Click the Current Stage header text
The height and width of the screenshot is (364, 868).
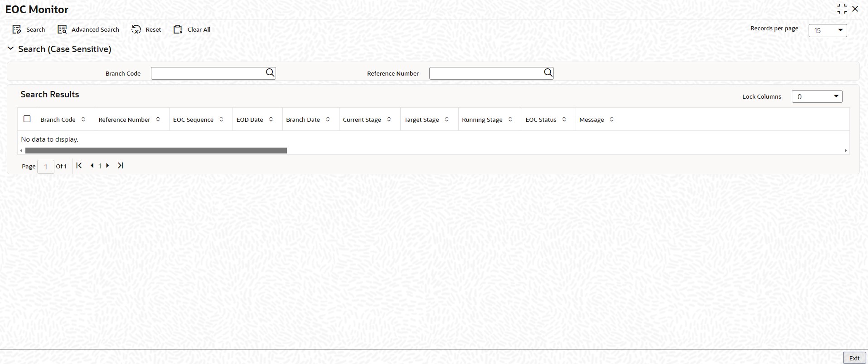click(x=362, y=120)
